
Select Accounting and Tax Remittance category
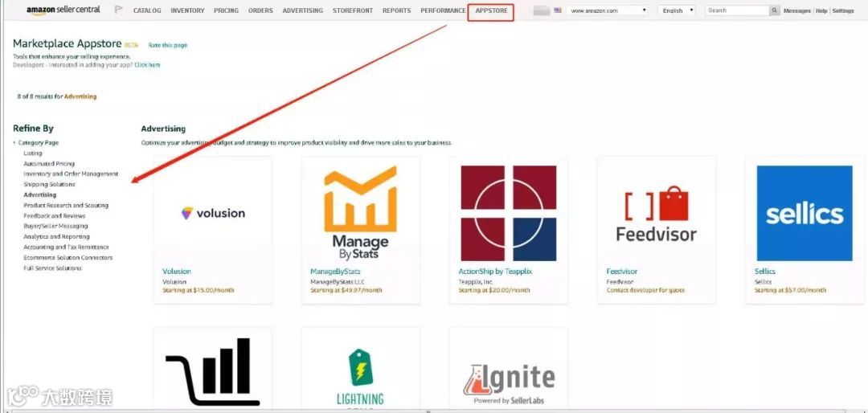click(x=66, y=247)
